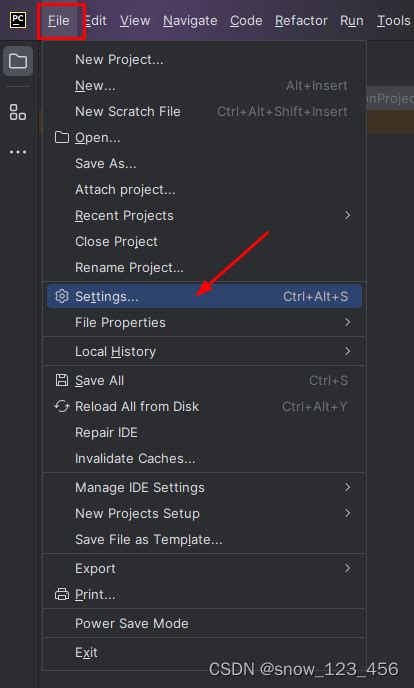This screenshot has width=414, height=688.
Task: Expand the Manage IDE Settings submenu
Action: [204, 487]
